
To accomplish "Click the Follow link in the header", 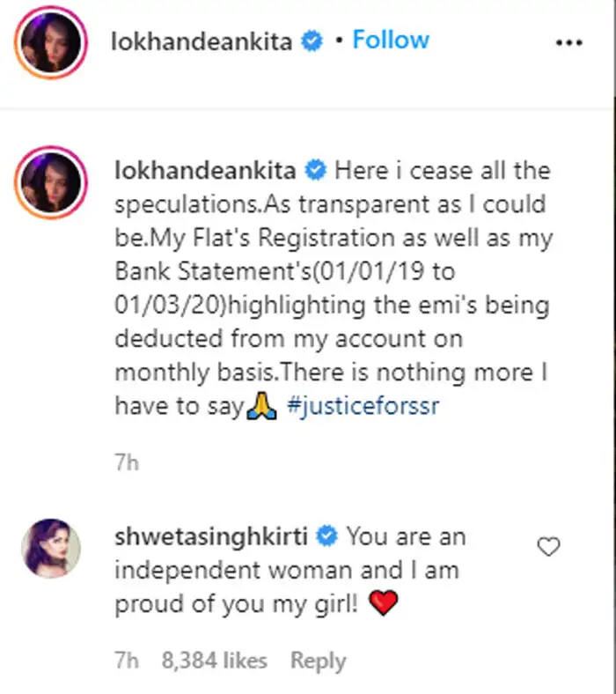I will point(391,41).
